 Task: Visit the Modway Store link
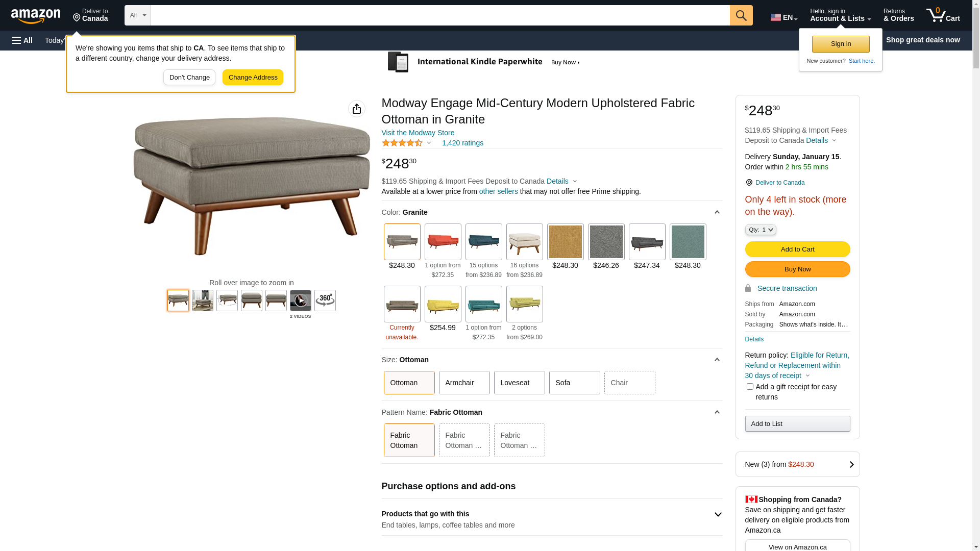[x=418, y=133]
